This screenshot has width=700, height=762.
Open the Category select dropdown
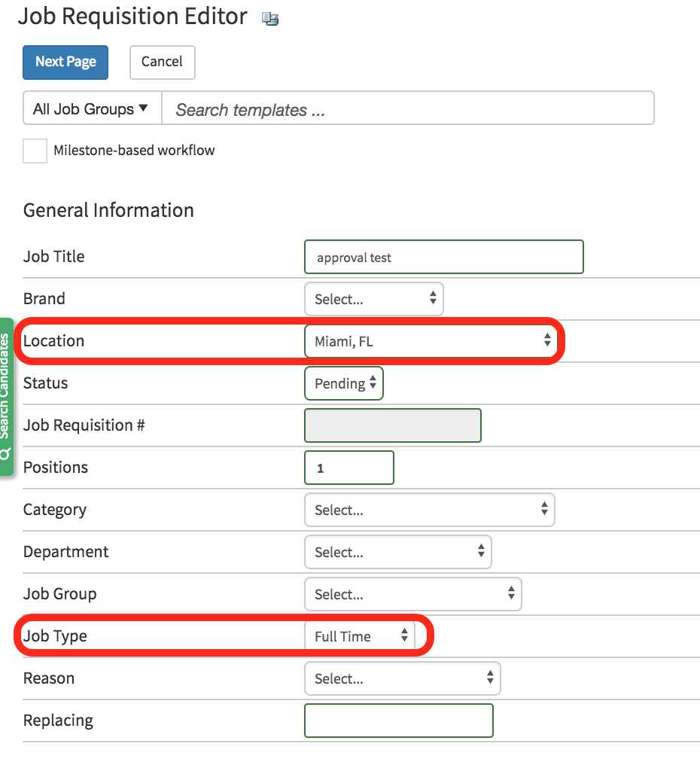(429, 510)
